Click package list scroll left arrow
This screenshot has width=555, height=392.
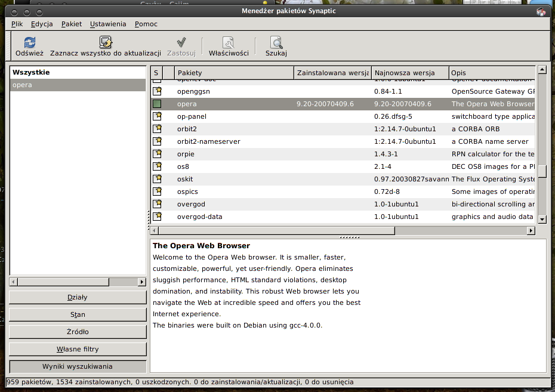[155, 231]
